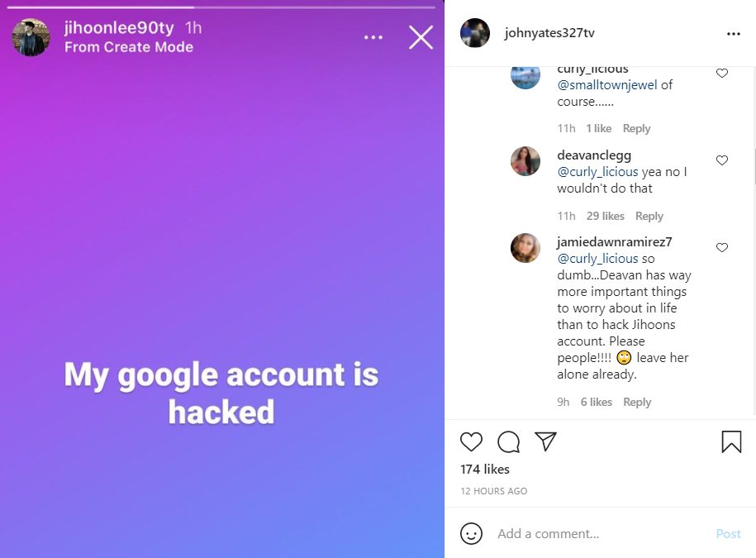Screen dimensions: 756x558
Task: Reply to deavanclegg's comment
Action: click(649, 216)
